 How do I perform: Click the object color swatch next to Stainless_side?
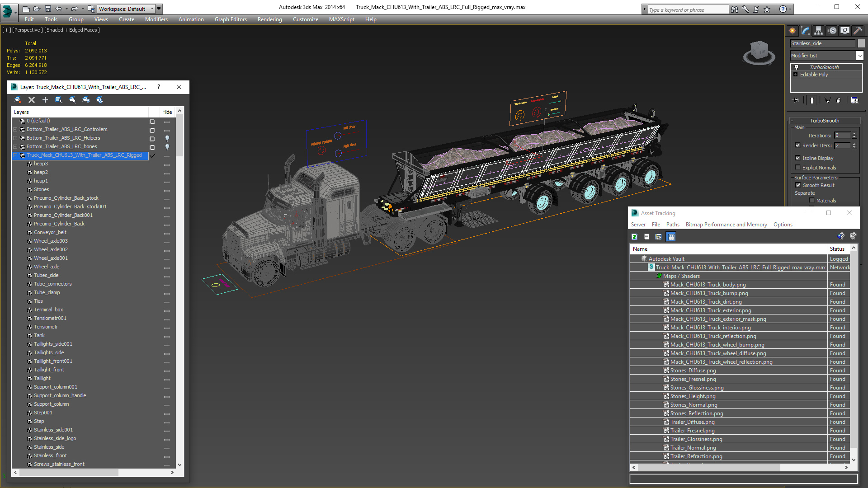coord(861,43)
